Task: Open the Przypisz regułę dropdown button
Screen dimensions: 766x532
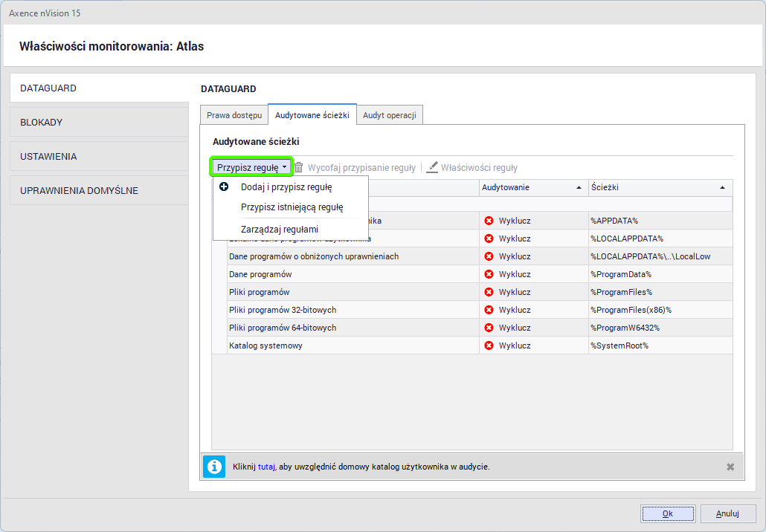Action: click(251, 168)
